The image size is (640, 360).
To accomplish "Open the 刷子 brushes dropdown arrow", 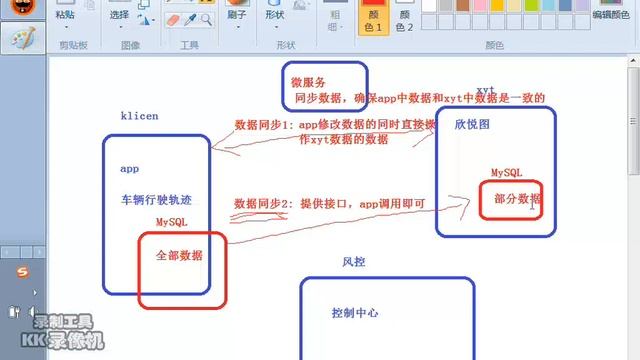I will pos(238,27).
